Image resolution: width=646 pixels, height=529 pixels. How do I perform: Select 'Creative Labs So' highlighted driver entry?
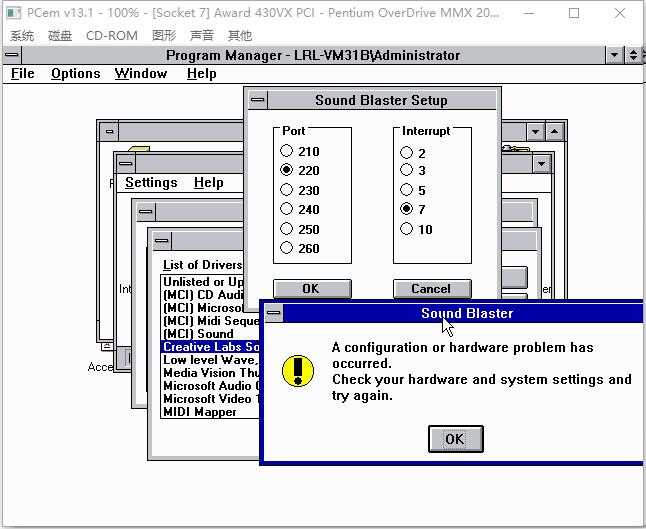point(211,347)
